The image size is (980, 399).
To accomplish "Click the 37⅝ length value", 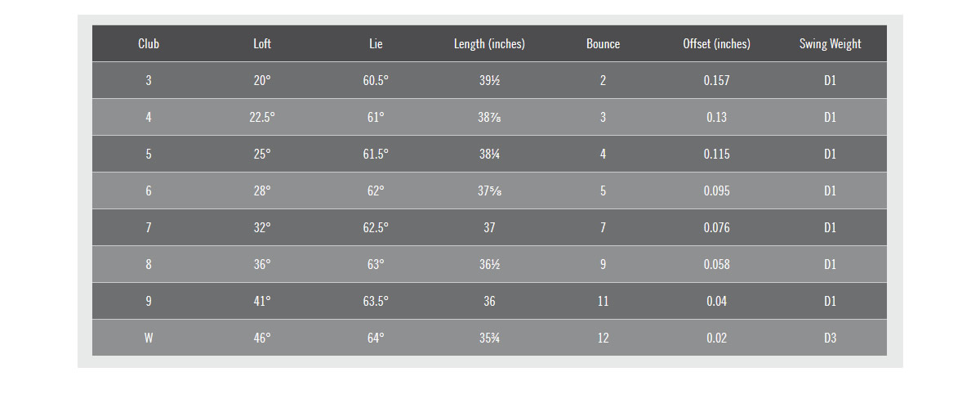I will [489, 191].
